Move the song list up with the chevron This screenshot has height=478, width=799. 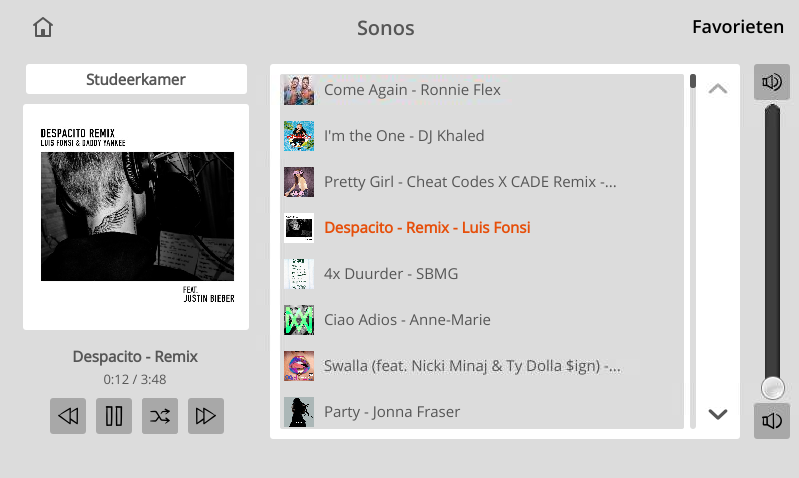pos(717,89)
